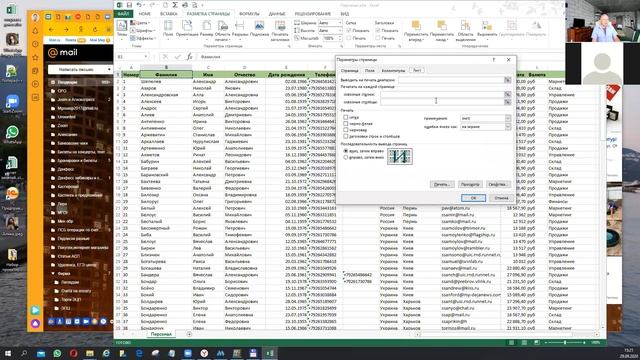Click the Просмотр button in dialog
The height and width of the screenshot is (360, 640).
coord(470,184)
